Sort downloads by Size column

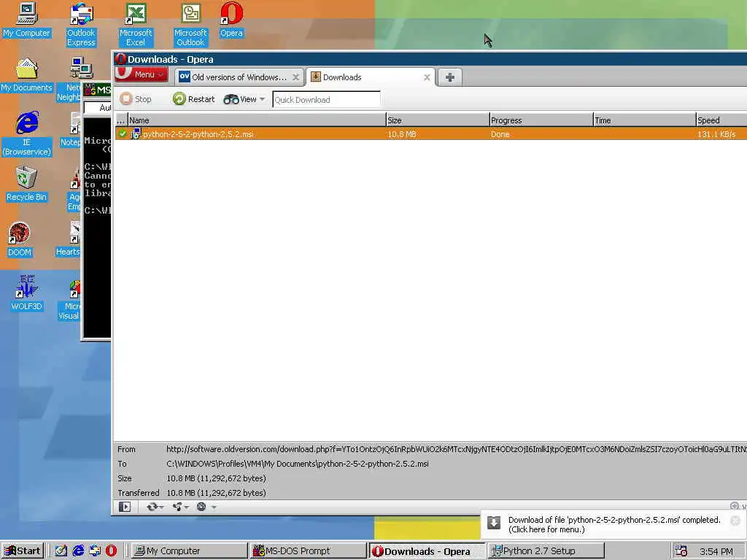(438, 120)
